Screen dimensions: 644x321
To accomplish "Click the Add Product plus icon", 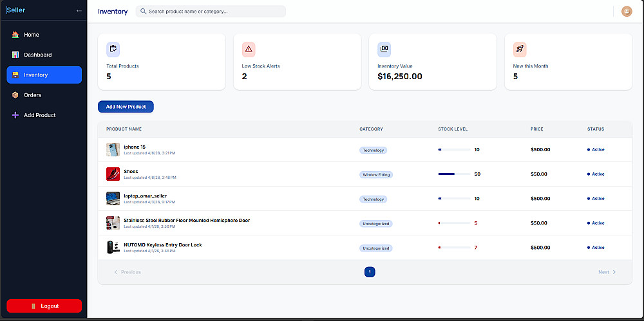I will click(15, 115).
